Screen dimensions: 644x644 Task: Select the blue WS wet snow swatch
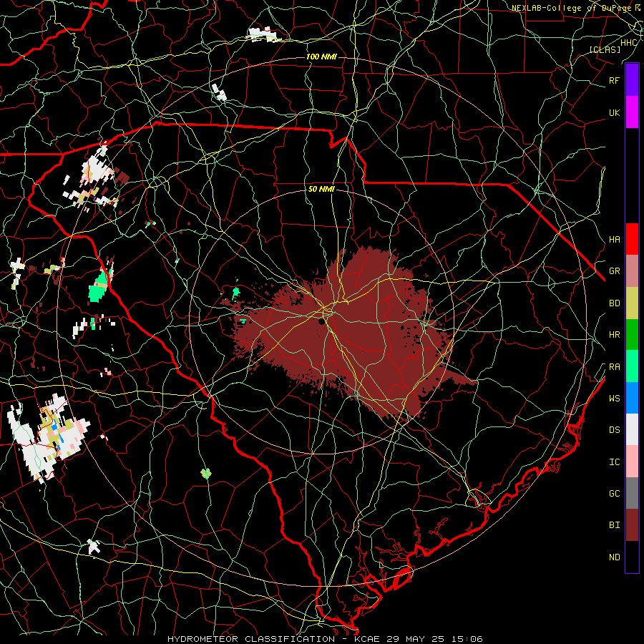632,398
